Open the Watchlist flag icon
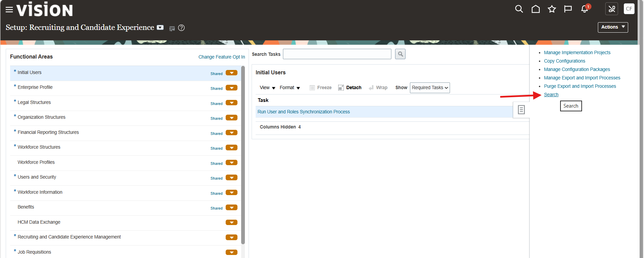Viewport: 644px width, 258px height. [x=568, y=9]
